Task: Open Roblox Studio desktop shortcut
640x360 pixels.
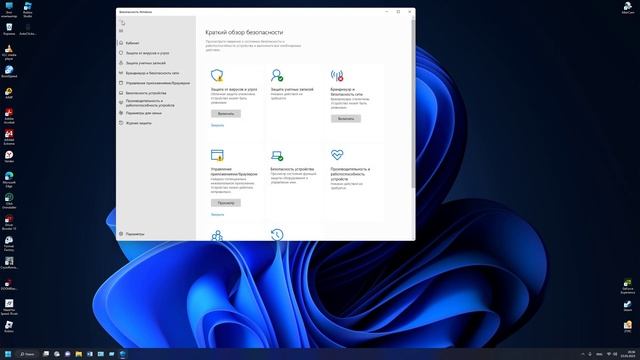Action: [28, 10]
